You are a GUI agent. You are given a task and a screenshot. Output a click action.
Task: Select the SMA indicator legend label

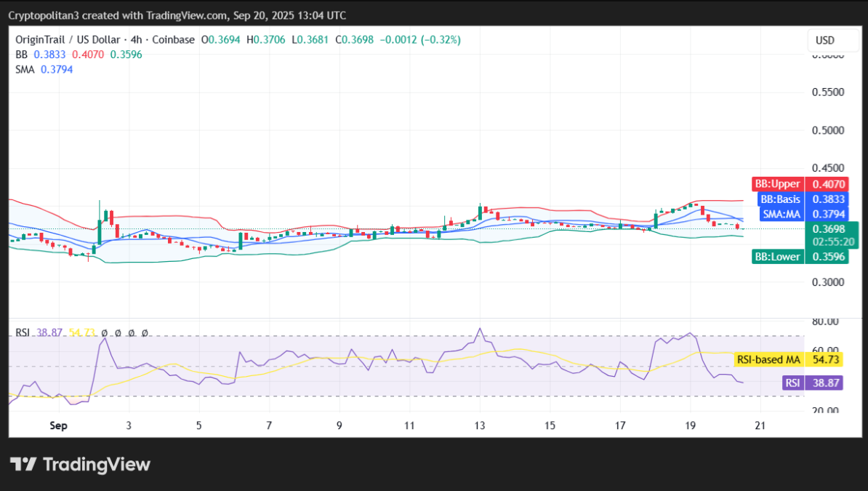click(x=25, y=69)
